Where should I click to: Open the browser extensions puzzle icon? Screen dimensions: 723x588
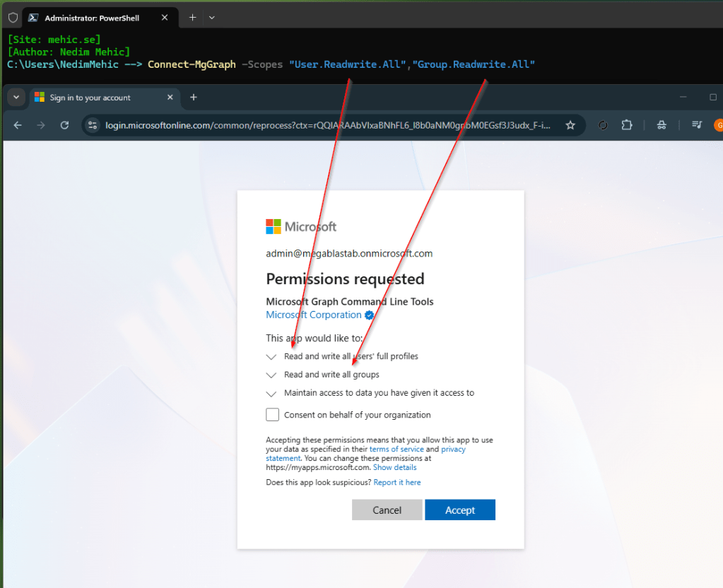click(627, 125)
